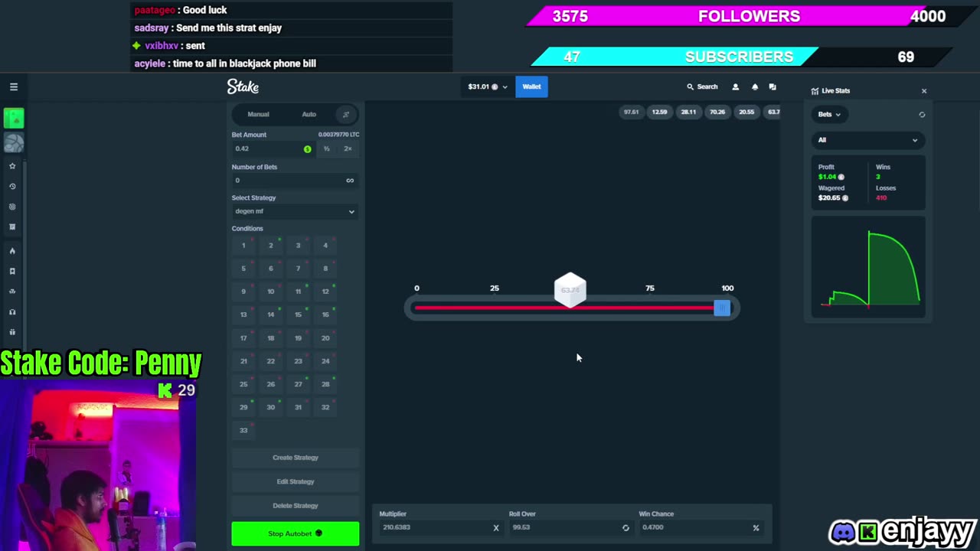The height and width of the screenshot is (551, 980).
Task: Click the blue dice slider handle
Action: point(722,308)
